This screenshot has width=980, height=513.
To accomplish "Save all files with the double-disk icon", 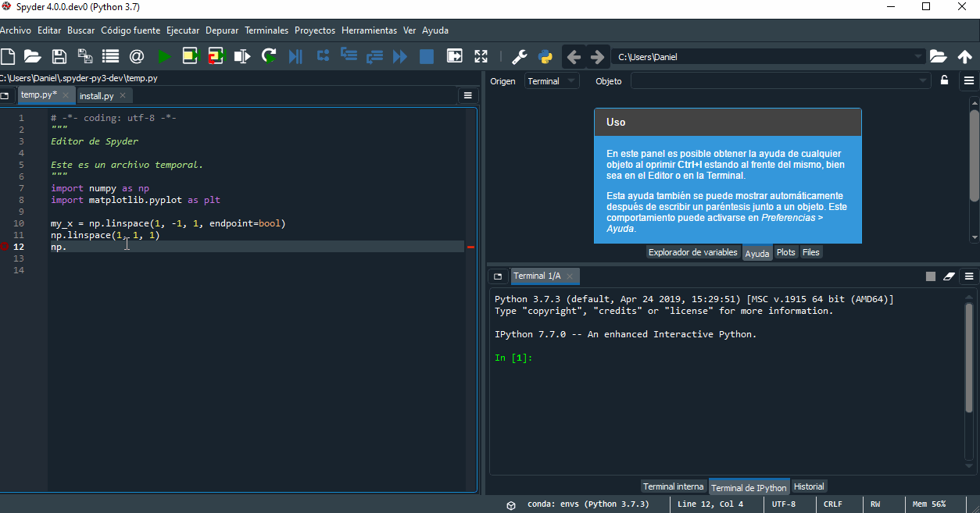I will (84, 56).
